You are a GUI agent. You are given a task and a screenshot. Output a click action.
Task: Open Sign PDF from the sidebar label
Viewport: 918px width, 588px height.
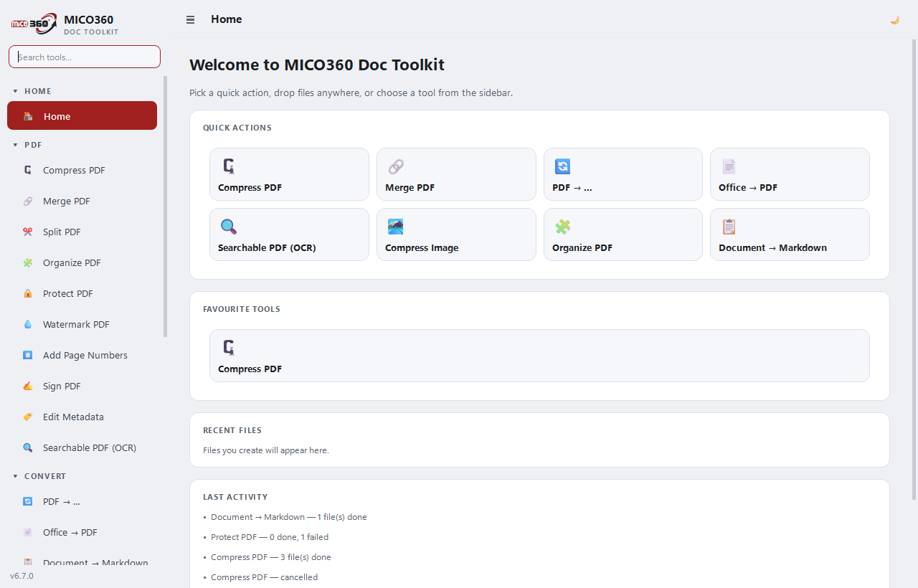click(x=62, y=386)
